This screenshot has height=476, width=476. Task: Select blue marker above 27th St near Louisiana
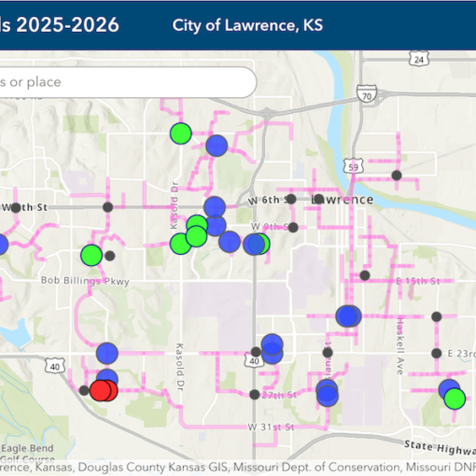click(327, 389)
